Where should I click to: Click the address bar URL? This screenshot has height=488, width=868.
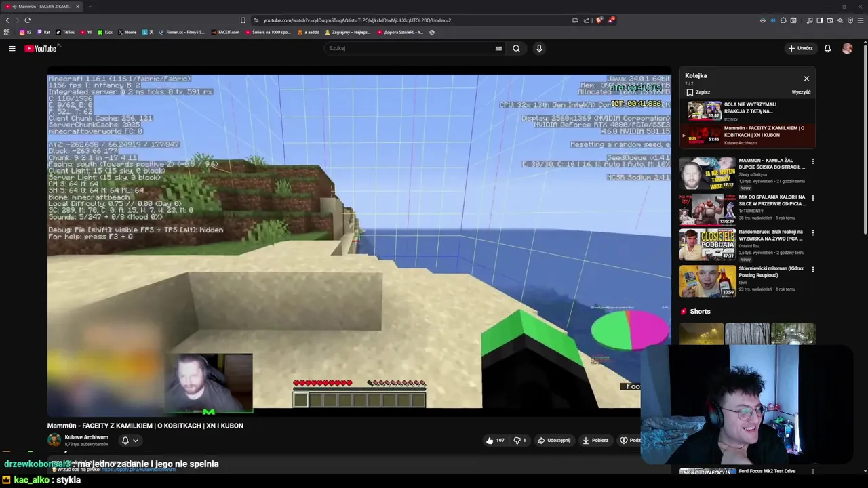tap(357, 20)
